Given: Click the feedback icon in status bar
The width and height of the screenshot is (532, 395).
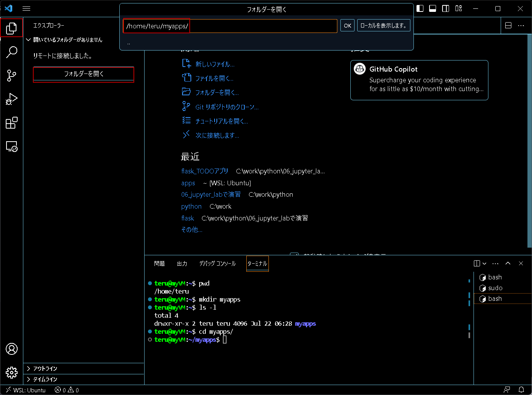Looking at the screenshot, I should tap(507, 390).
